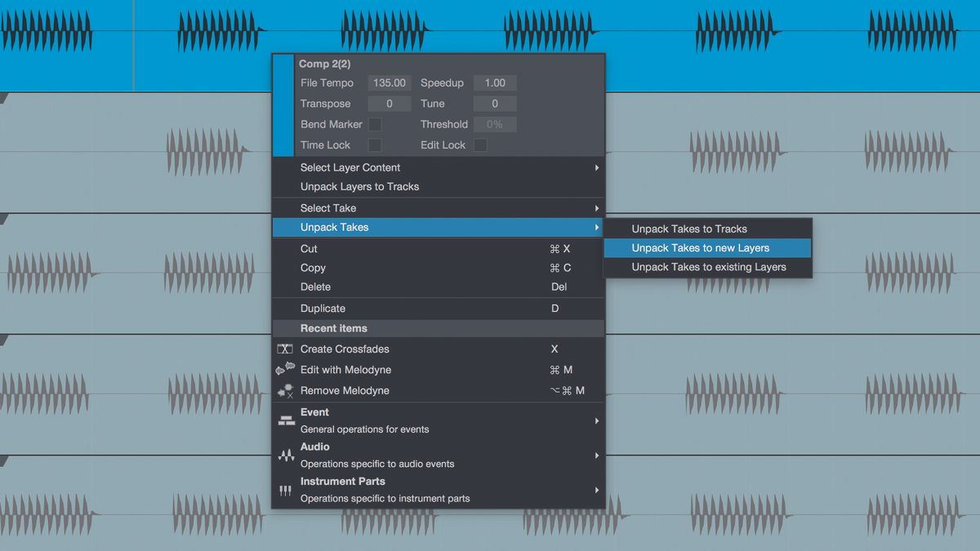Toggle Time Lock for Comp 2(2)
Screen dimensions: 980x551
tap(375, 144)
